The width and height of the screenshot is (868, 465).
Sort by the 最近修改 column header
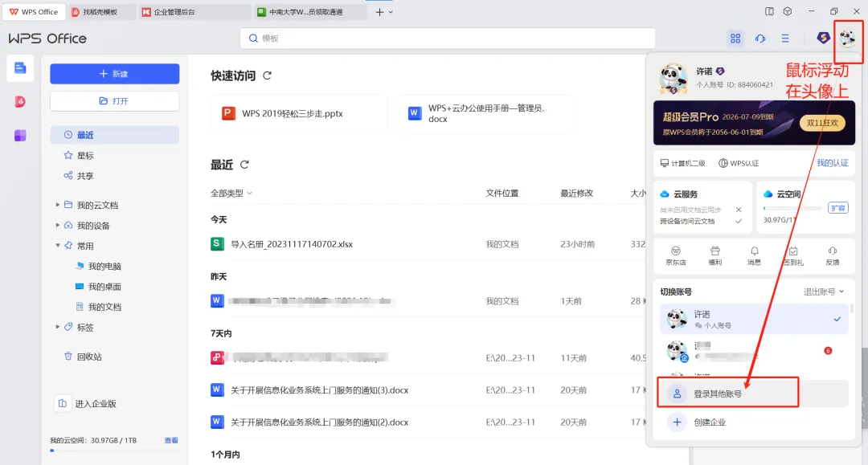point(577,193)
